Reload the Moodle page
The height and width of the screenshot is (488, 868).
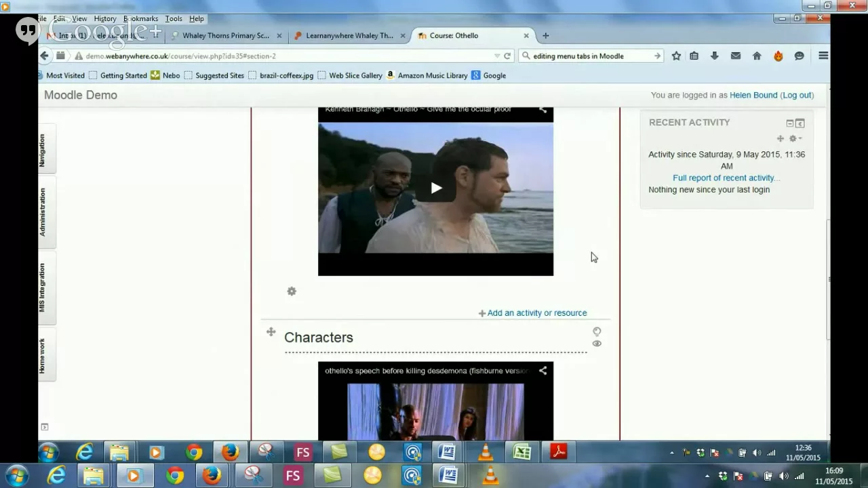point(507,56)
